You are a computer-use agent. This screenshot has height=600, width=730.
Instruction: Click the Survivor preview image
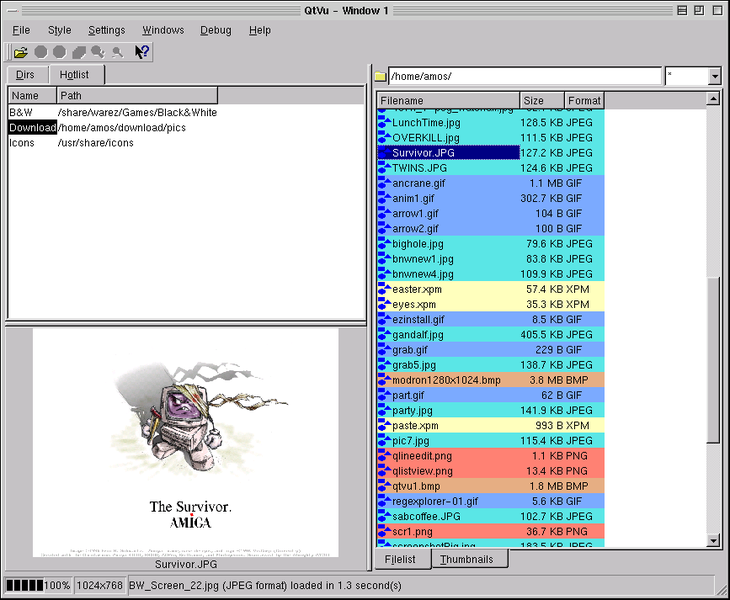[186, 443]
